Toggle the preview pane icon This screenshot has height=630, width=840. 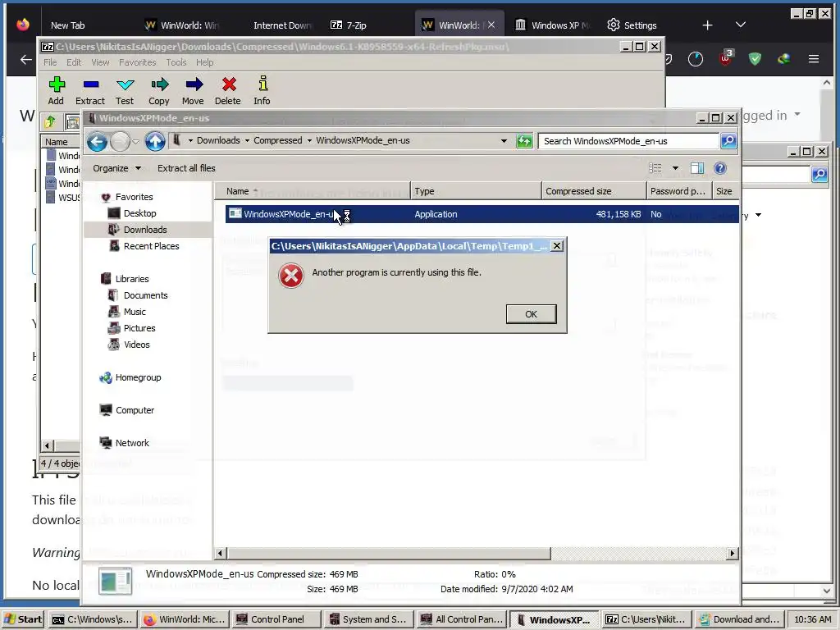(x=697, y=168)
